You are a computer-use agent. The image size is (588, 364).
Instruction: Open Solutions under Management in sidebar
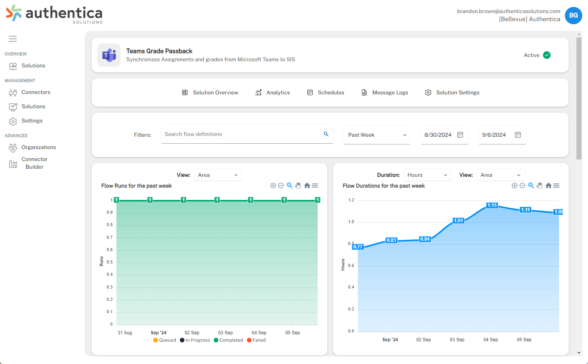pyautogui.click(x=27, y=107)
